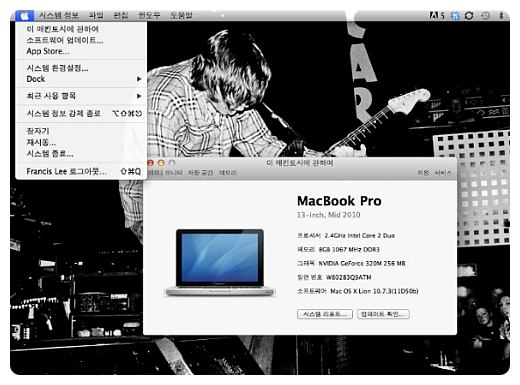The image size is (520, 385).
Task: Click the Apple logo in the menu bar
Action: [25, 15]
